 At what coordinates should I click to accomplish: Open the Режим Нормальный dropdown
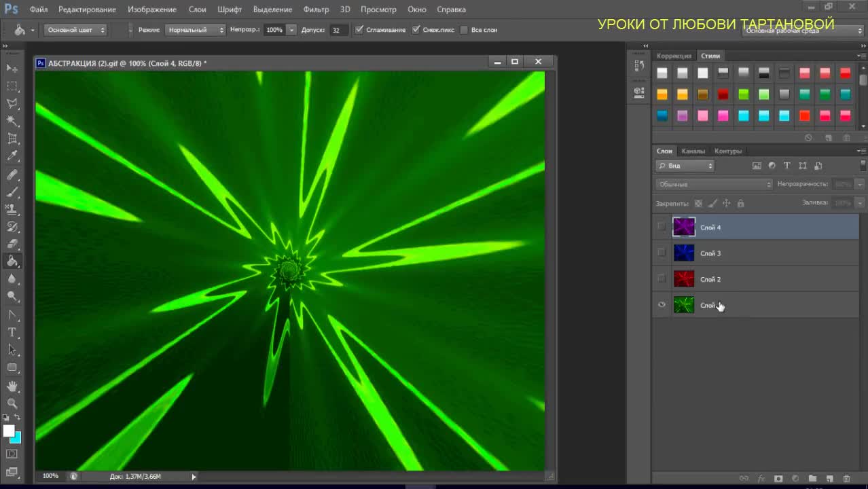196,30
